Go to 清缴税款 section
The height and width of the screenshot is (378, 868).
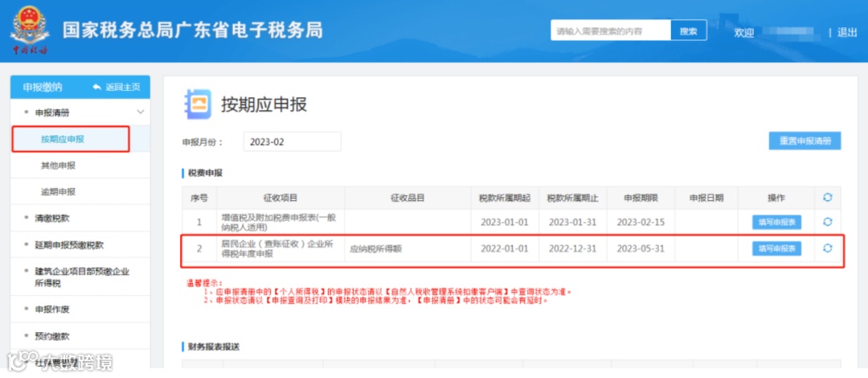point(52,218)
